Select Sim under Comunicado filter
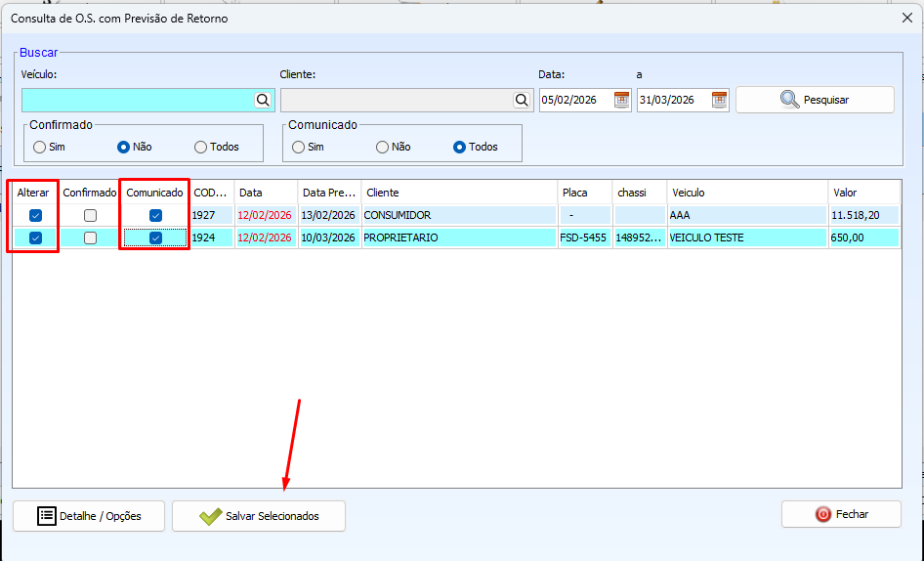This screenshot has height=561, width=924. click(x=300, y=148)
